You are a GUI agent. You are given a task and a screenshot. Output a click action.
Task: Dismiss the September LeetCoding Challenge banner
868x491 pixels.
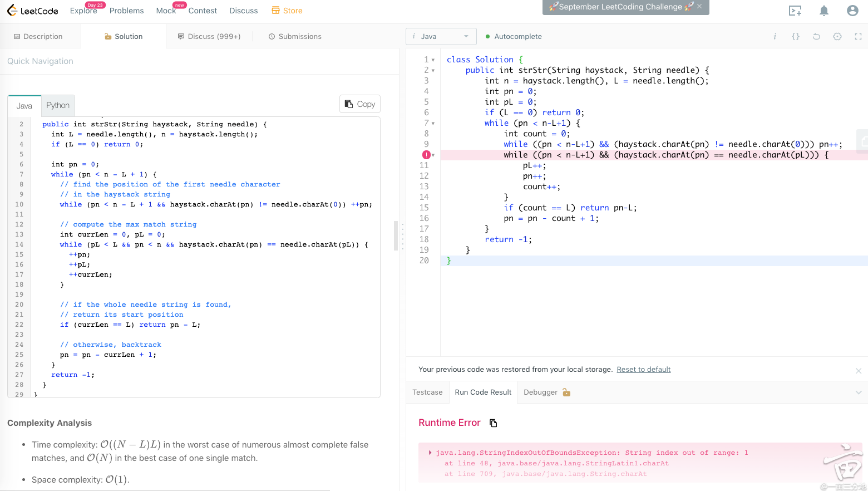[699, 7]
